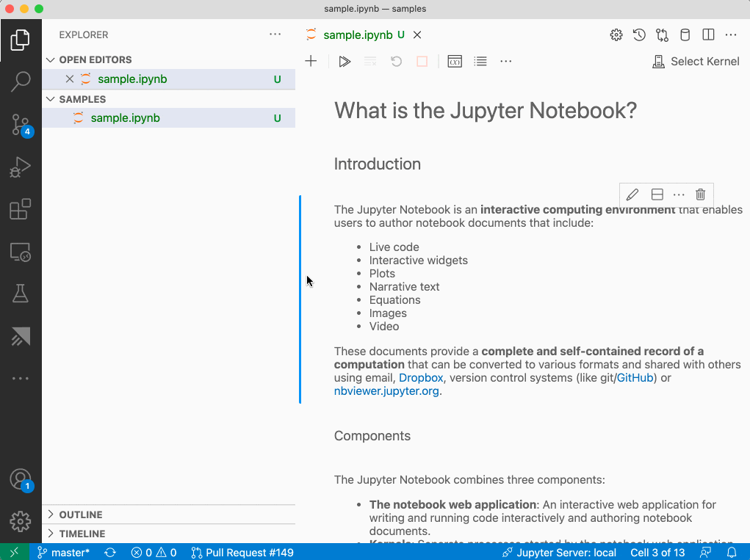The width and height of the screenshot is (750, 560).
Task: Open Source Control in the activity bar
Action: (21, 125)
